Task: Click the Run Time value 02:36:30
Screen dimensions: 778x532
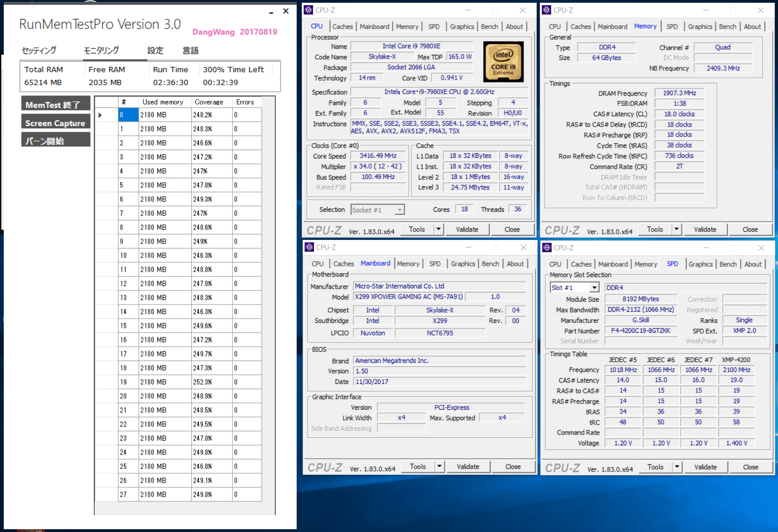Action: tap(171, 82)
